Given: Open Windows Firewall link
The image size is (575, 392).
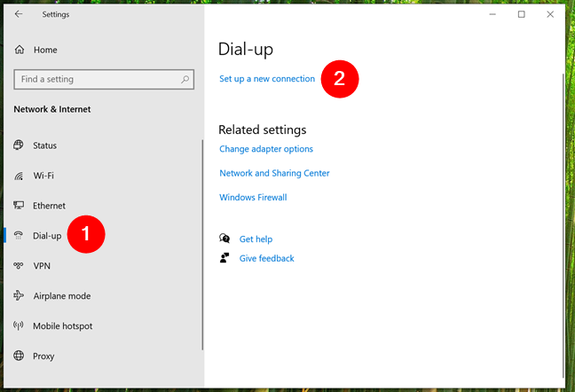Looking at the screenshot, I should (x=253, y=198).
